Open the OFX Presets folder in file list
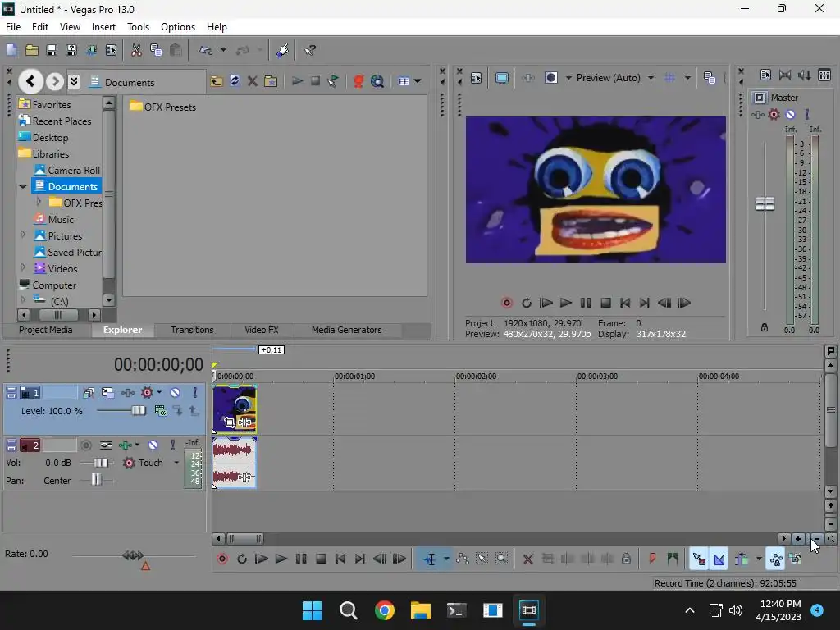 pos(163,107)
